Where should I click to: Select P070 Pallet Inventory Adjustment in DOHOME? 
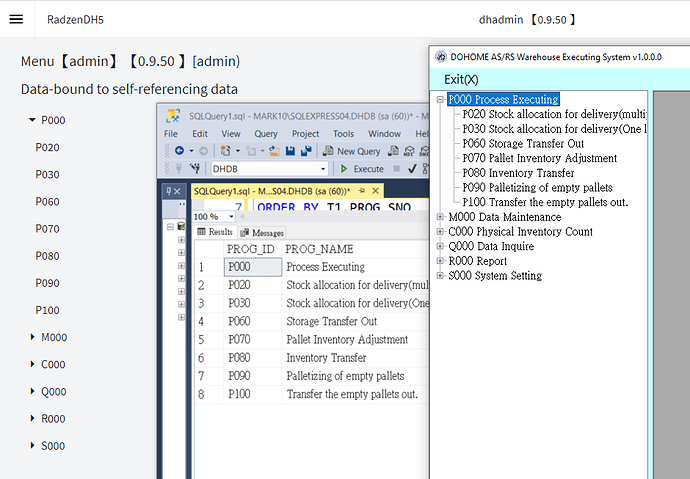540,158
